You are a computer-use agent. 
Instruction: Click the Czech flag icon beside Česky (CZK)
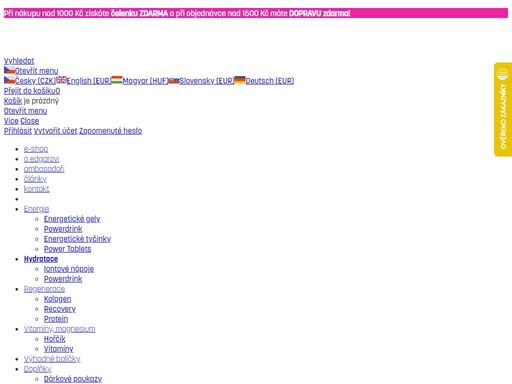tap(9, 80)
